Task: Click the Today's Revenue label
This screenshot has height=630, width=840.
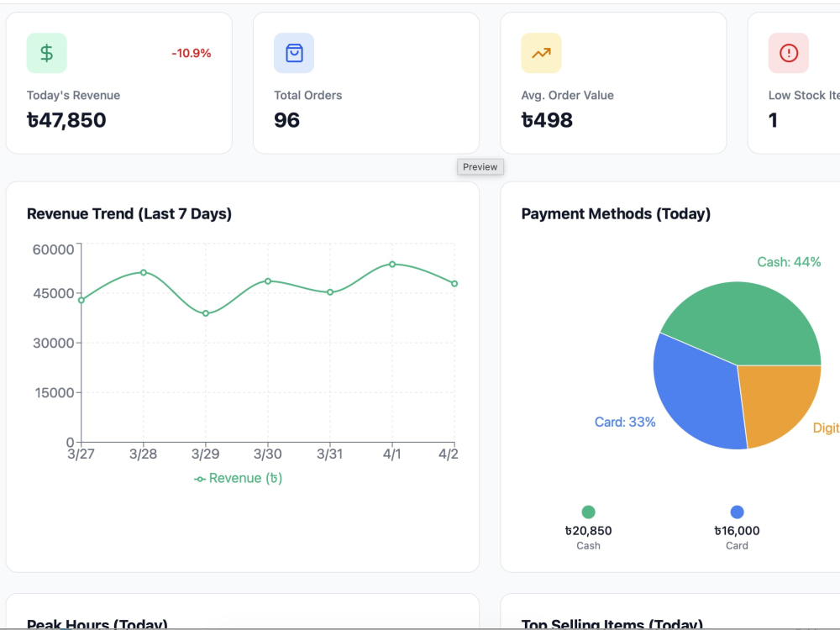Action: click(73, 96)
